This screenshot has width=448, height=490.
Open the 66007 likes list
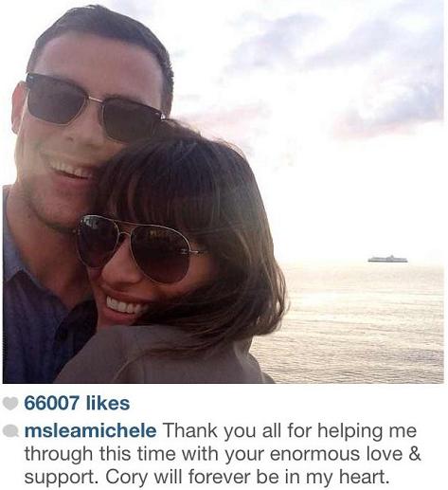coord(77,404)
